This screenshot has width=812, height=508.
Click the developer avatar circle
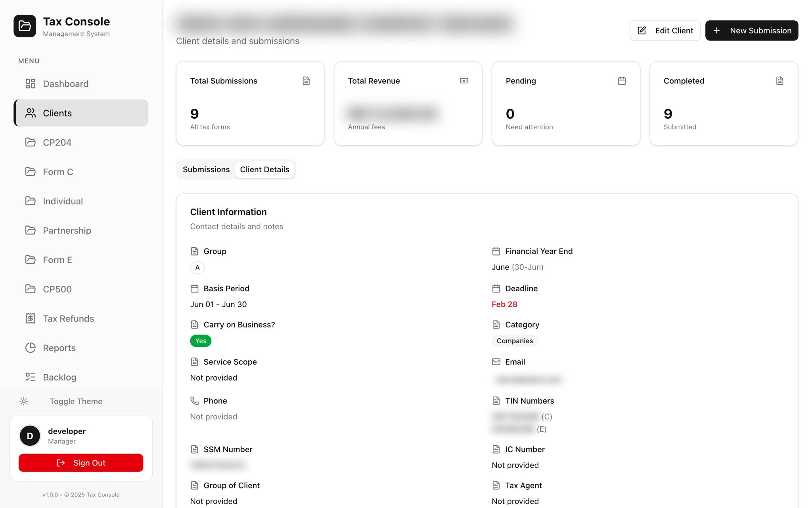pos(30,436)
